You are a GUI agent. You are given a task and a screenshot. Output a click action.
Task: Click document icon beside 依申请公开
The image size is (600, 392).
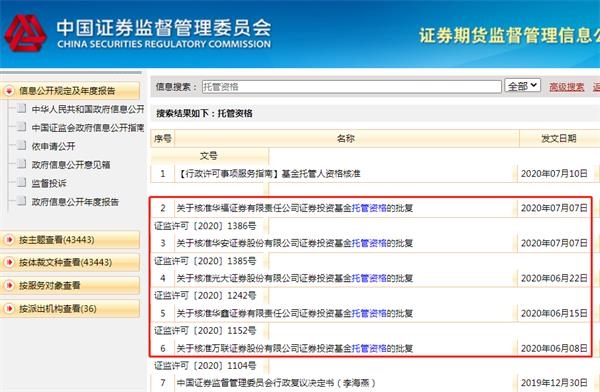22,145
